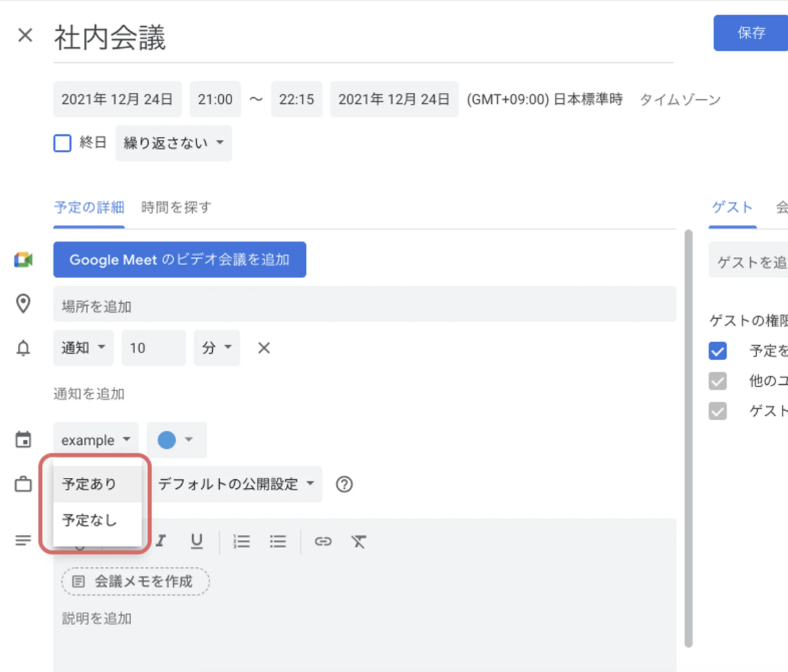Toggle underline formatting in description
The image size is (788, 672).
point(197,542)
